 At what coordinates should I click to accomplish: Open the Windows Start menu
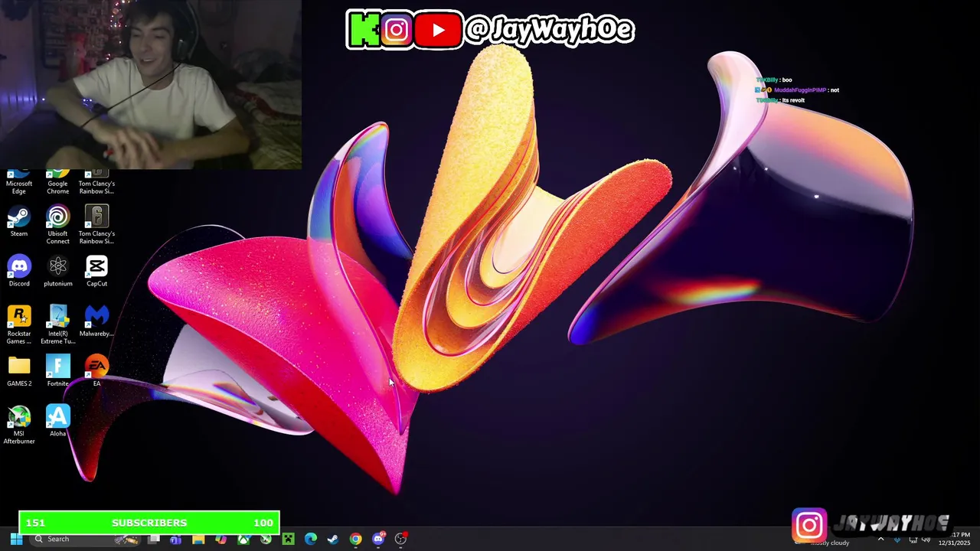click(16, 539)
